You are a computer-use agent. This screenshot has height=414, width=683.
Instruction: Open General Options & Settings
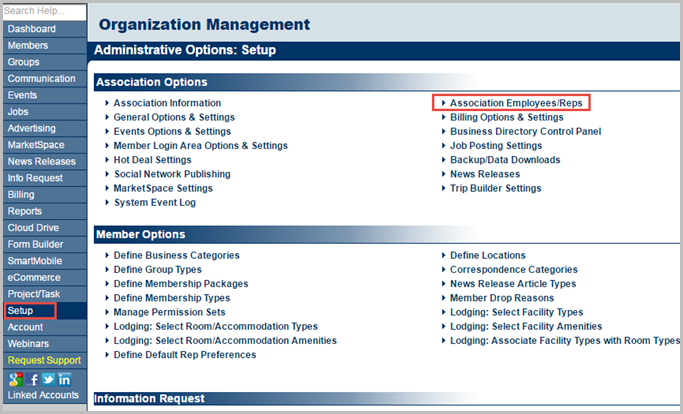click(x=174, y=117)
